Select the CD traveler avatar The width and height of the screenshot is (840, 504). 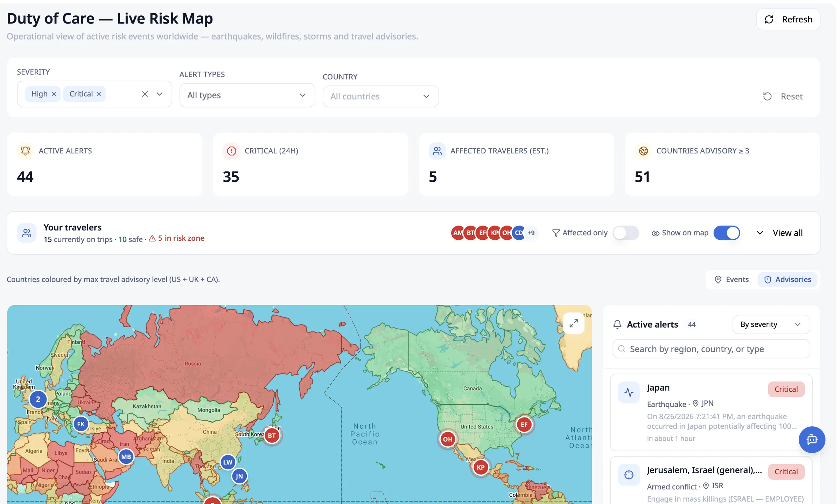tap(519, 233)
